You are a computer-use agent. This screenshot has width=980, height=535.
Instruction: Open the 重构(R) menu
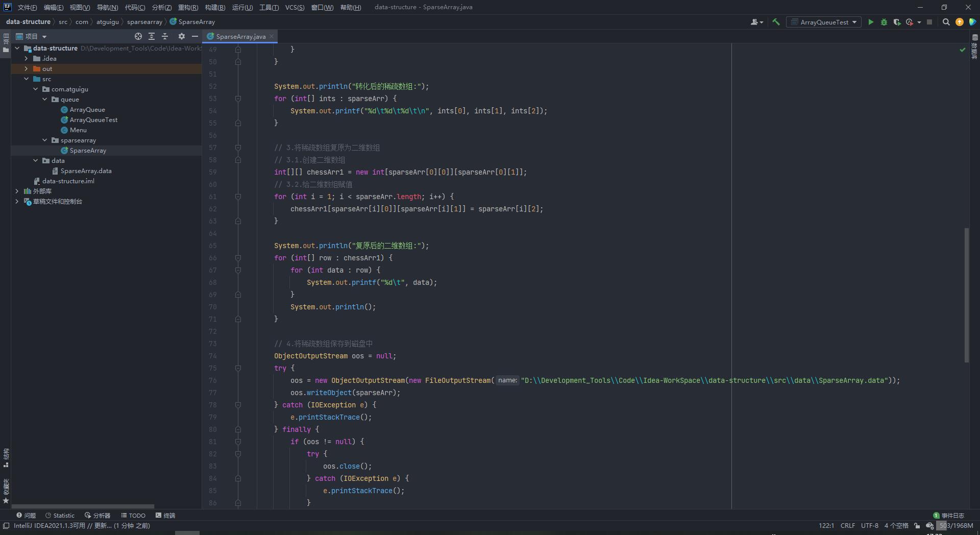pyautogui.click(x=188, y=7)
